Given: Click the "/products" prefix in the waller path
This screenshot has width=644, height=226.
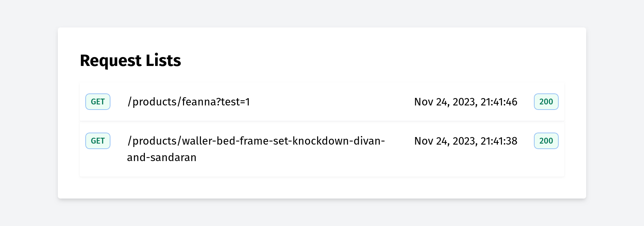Looking at the screenshot, I should [x=152, y=141].
